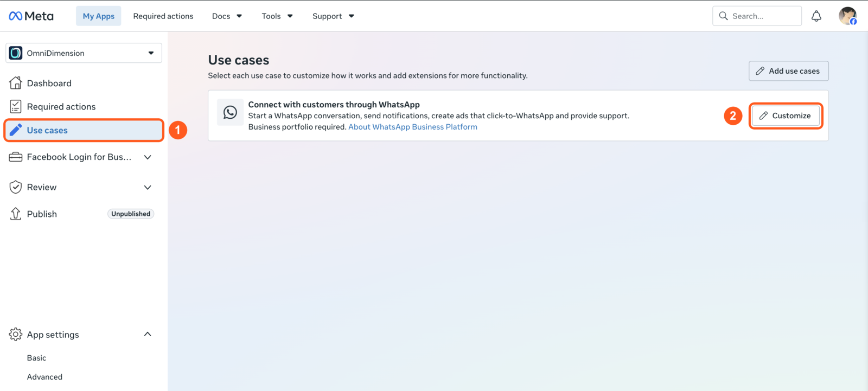Open the user profile avatar
This screenshot has height=391, width=868.
[847, 16]
